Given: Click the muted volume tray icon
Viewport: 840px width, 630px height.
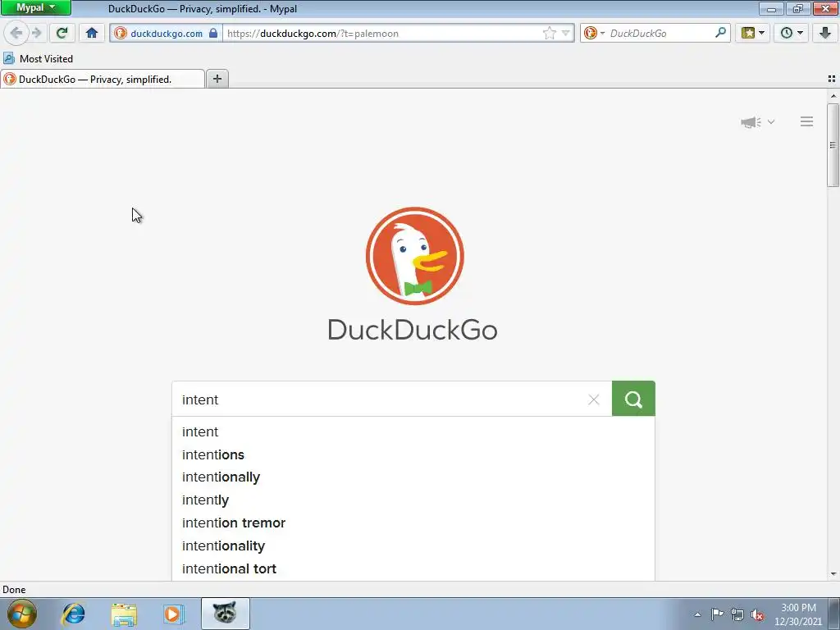Looking at the screenshot, I should click(x=757, y=615).
